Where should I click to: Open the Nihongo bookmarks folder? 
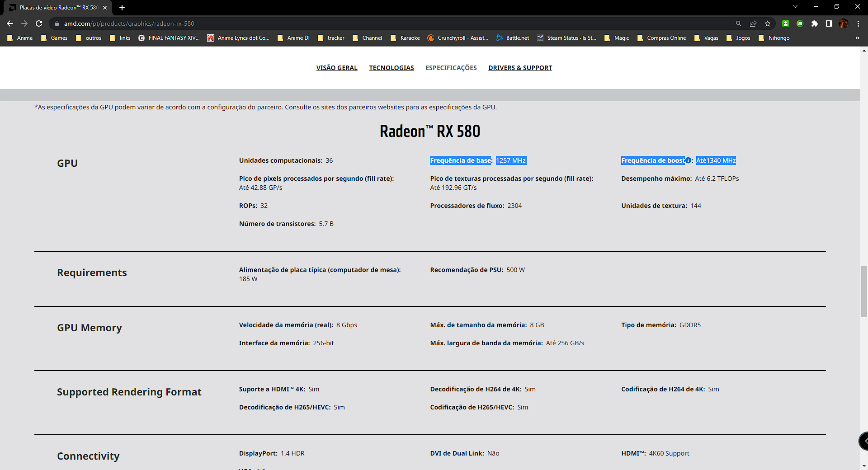pyautogui.click(x=774, y=38)
